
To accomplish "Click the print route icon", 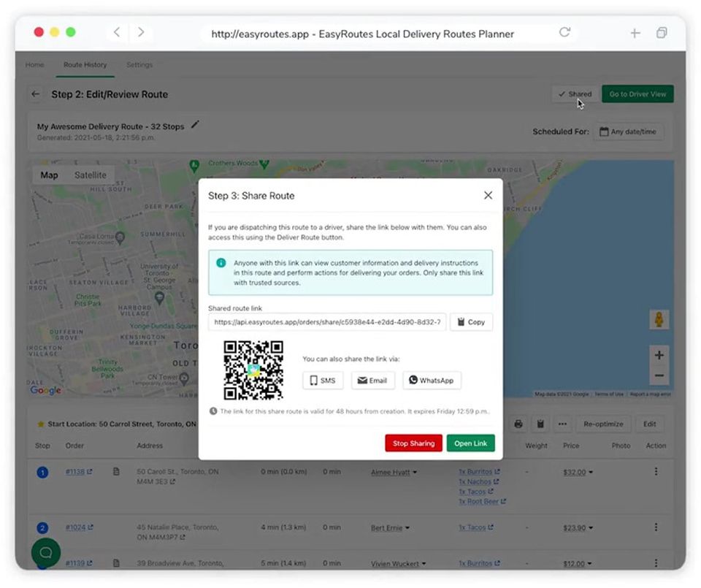I will (x=518, y=424).
